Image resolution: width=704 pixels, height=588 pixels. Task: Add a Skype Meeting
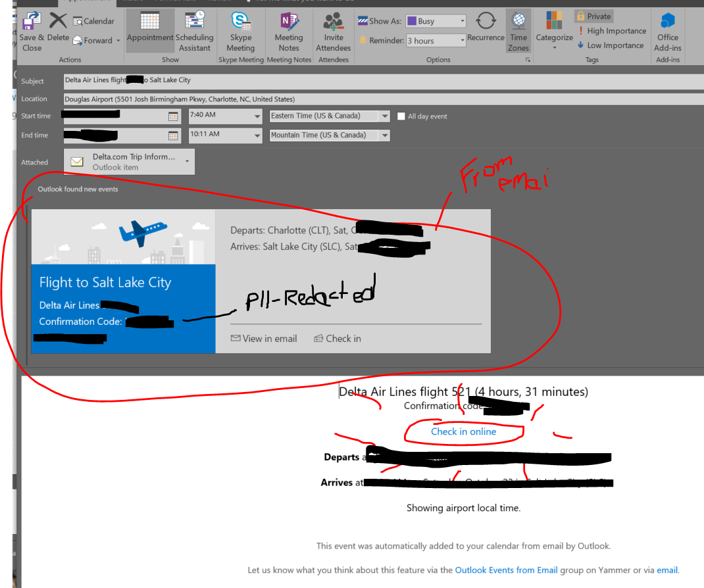[241, 32]
